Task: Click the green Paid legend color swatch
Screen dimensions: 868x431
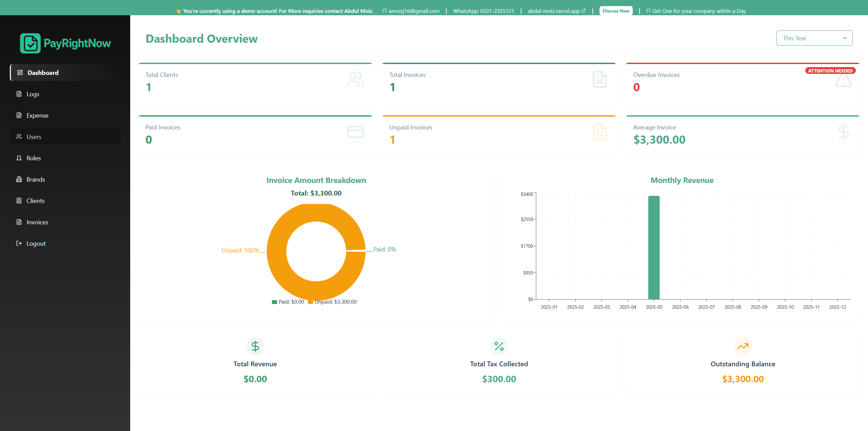Action: click(274, 302)
